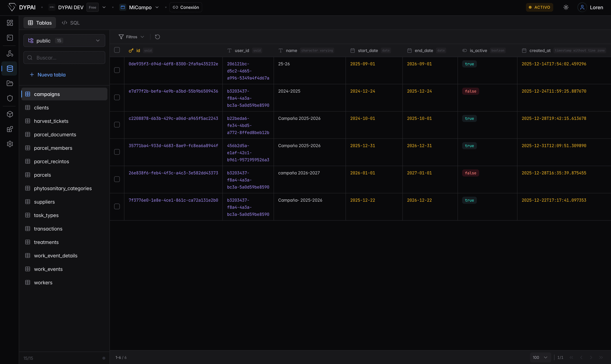The height and width of the screenshot is (364, 611).
Task: Toggle the light theme sun icon
Action: click(x=566, y=7)
